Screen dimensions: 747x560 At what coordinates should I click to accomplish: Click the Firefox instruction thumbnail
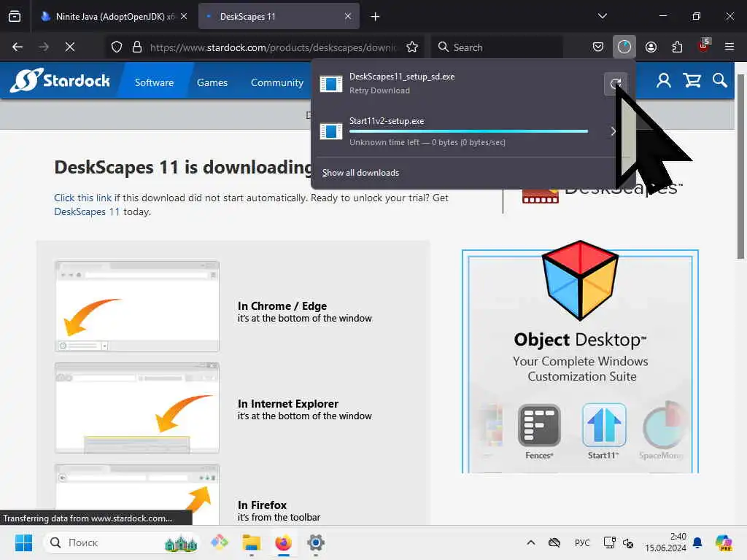coord(137,494)
